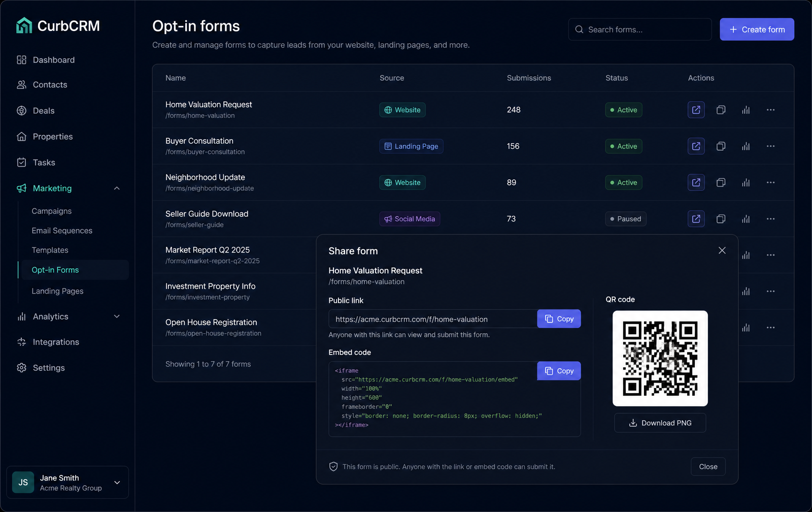The image size is (812, 512).
Task: Click the QR code image
Action: (660, 358)
